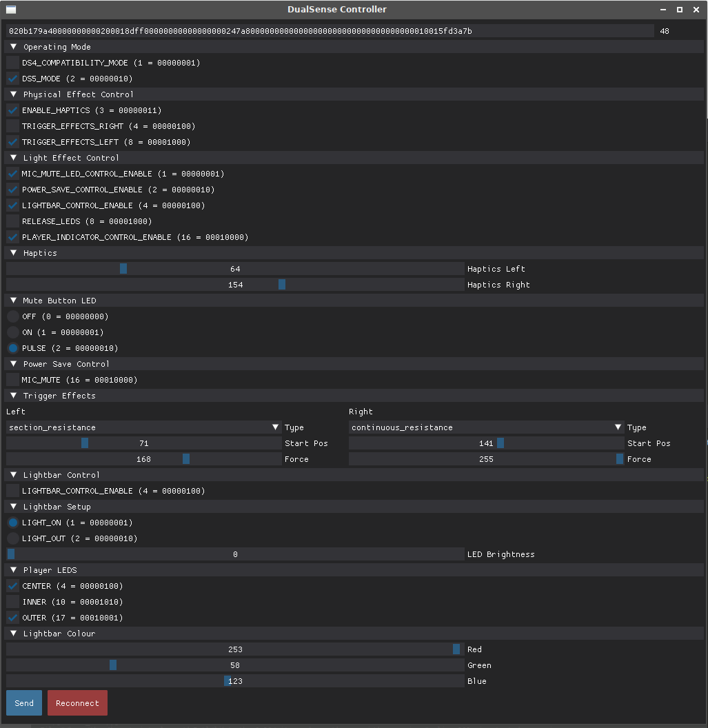Screen dimensions: 708x728
Task: Check LIGHTBAR_CONTROL_ENABLE under Lightbar Control
Action: click(x=12, y=490)
